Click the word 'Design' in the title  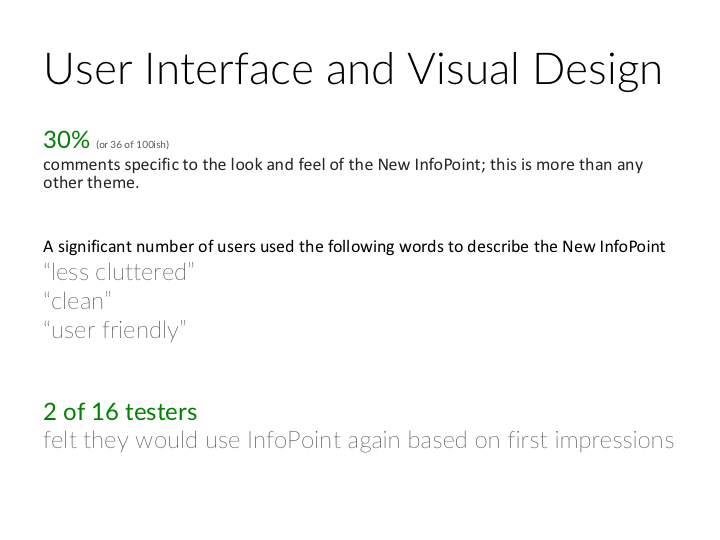tap(598, 72)
